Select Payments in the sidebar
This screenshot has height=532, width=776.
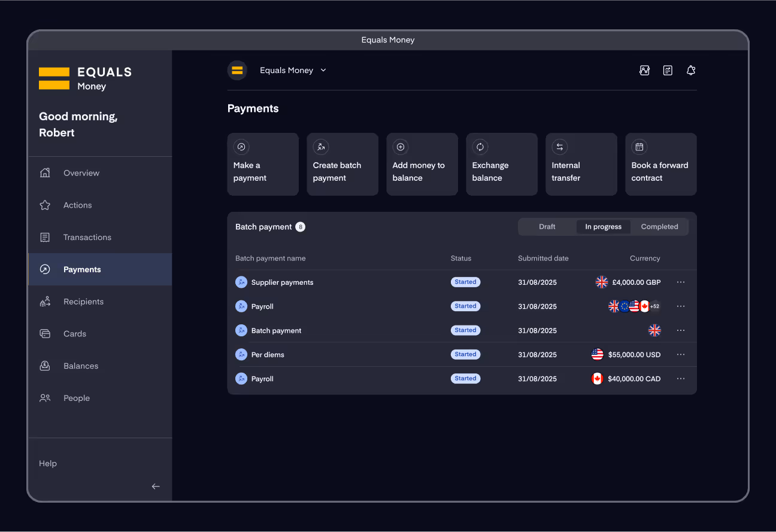click(x=99, y=269)
